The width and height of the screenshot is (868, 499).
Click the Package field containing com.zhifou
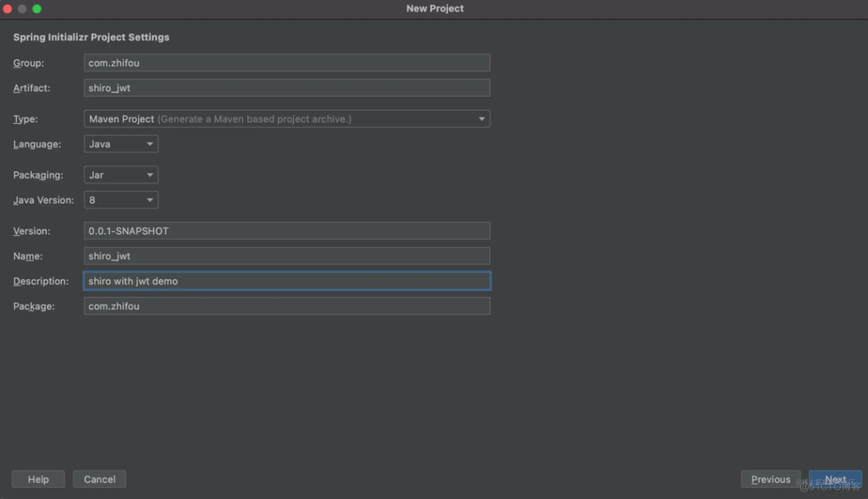[x=287, y=306]
